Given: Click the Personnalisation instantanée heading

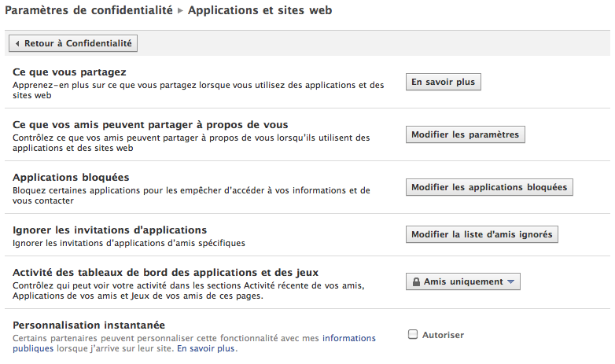Looking at the screenshot, I should coord(89,325).
